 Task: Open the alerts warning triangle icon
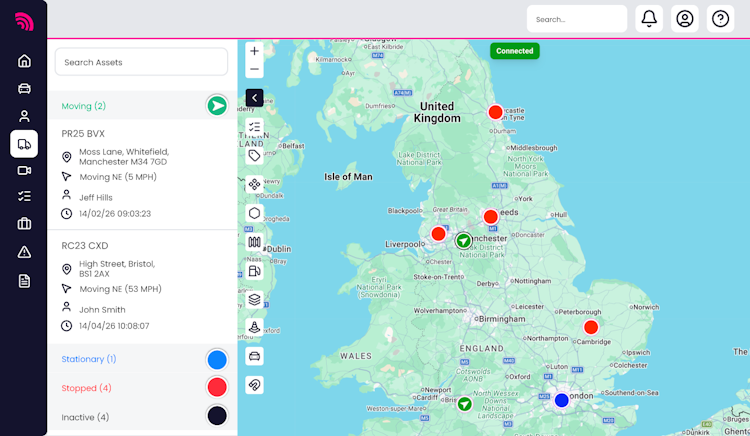pos(24,252)
